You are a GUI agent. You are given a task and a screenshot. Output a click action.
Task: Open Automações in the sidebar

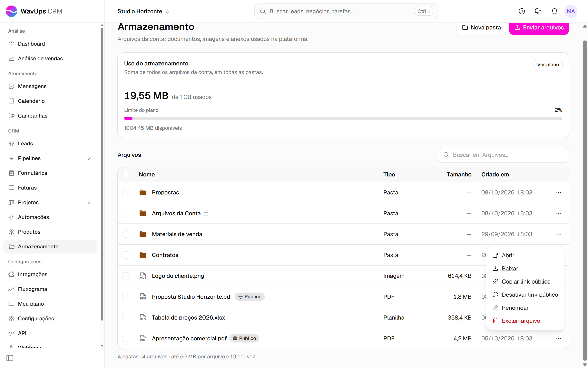(x=50, y=217)
